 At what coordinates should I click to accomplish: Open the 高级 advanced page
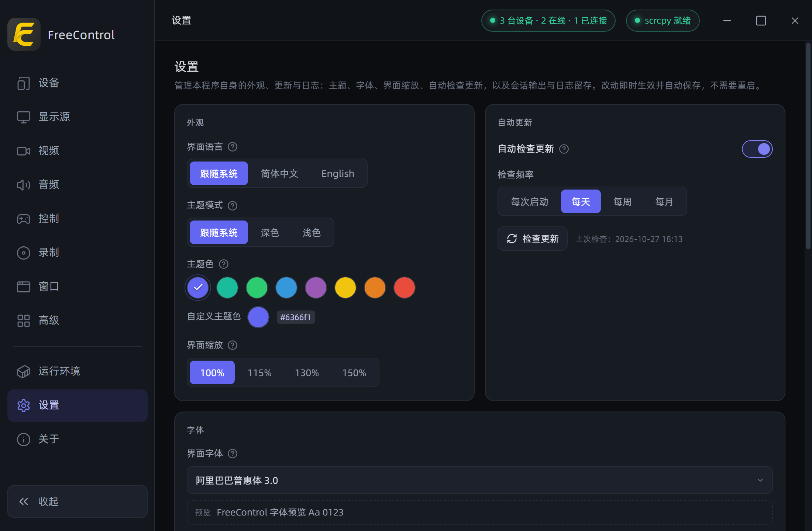pos(78,320)
